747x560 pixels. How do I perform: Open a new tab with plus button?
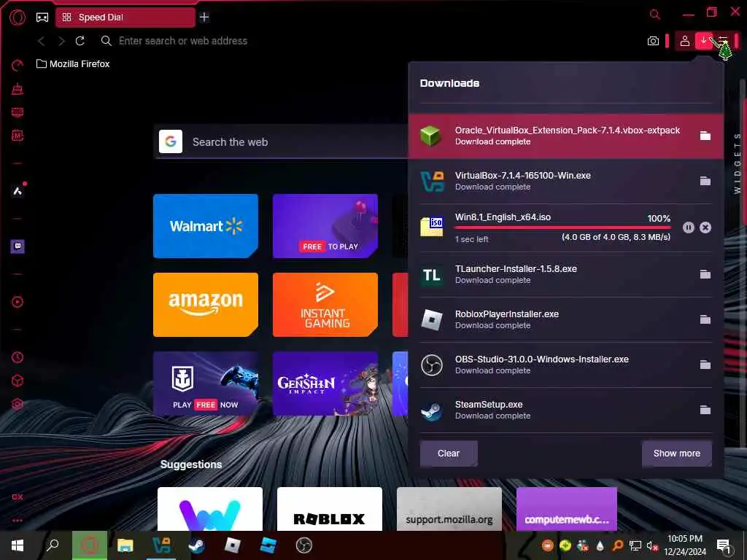pos(204,17)
